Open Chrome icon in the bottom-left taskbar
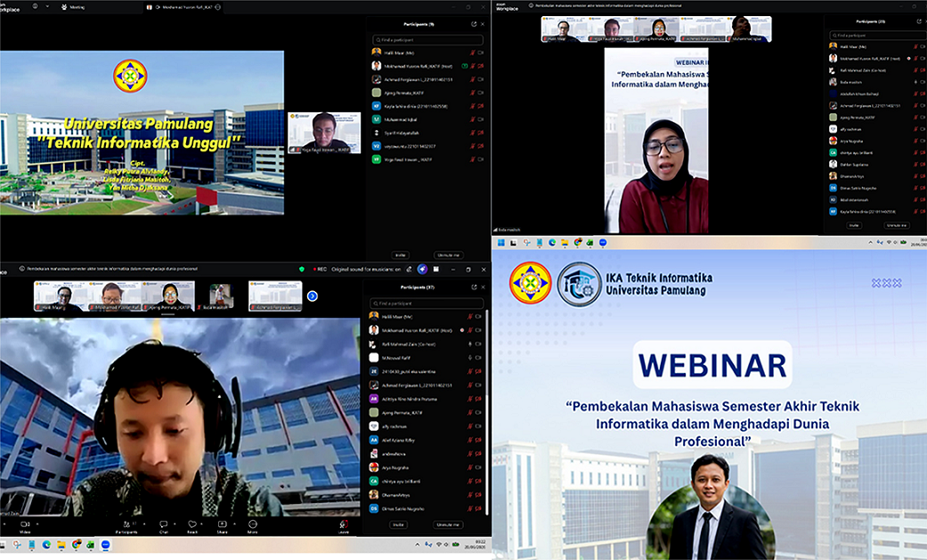Screen dimensions: 927x560 point(77,545)
